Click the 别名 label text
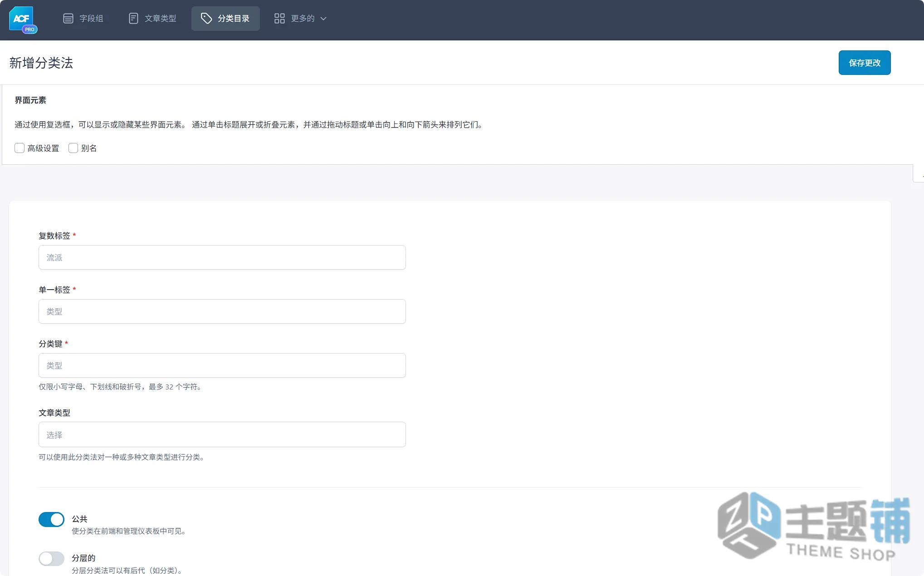 (89, 148)
